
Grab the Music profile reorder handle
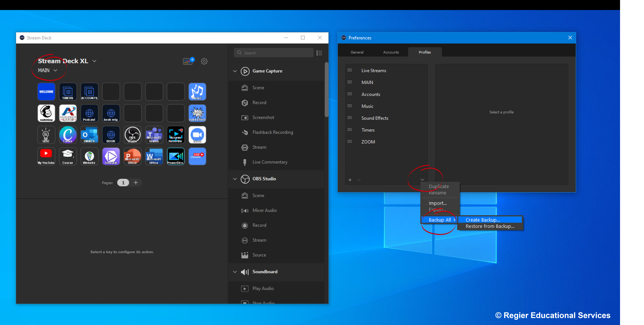click(x=350, y=106)
